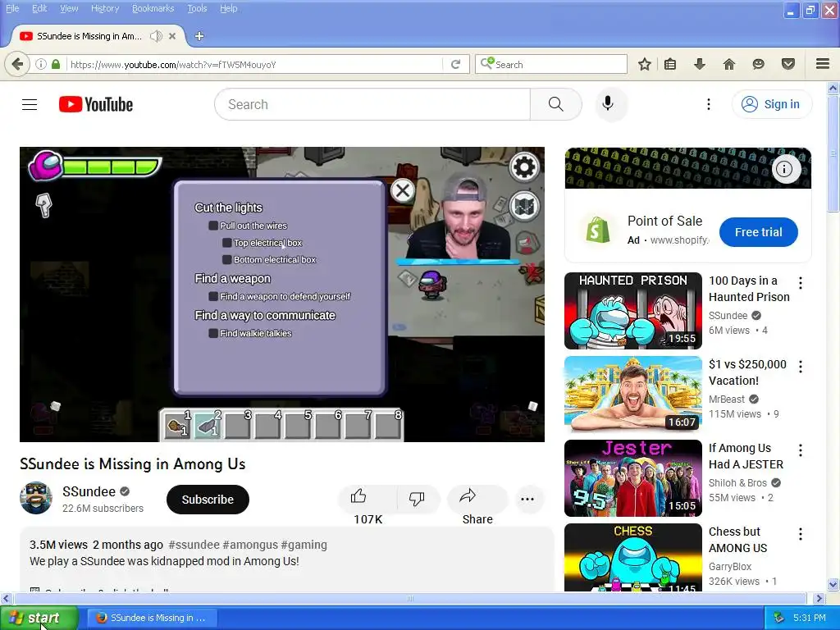This screenshot has width=840, height=630.
Task: Open the File menu
Action: [12, 8]
